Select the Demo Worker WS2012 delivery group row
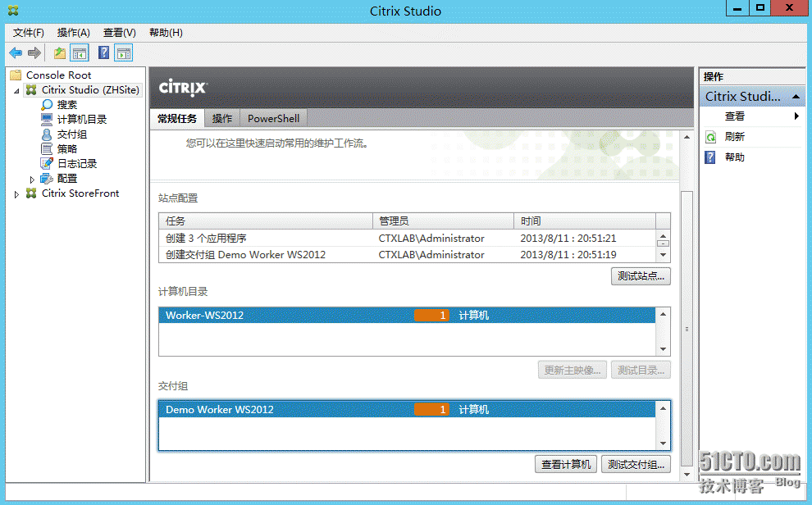 click(407, 409)
